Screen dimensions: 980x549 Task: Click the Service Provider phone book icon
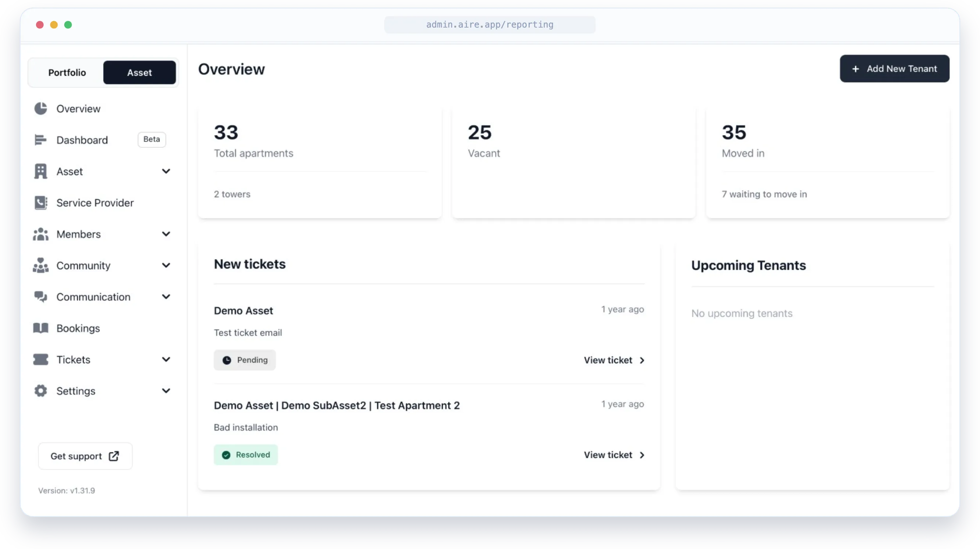pyautogui.click(x=41, y=202)
